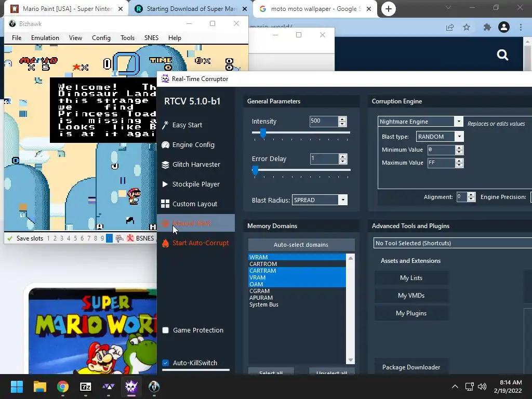Open File Explorer from taskbar
Viewport: 532px width, 399px height.
point(39,387)
